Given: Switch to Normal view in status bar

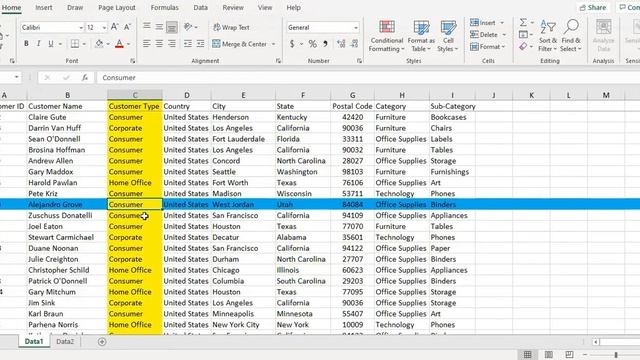Looking at the screenshot, I should pos(527,354).
